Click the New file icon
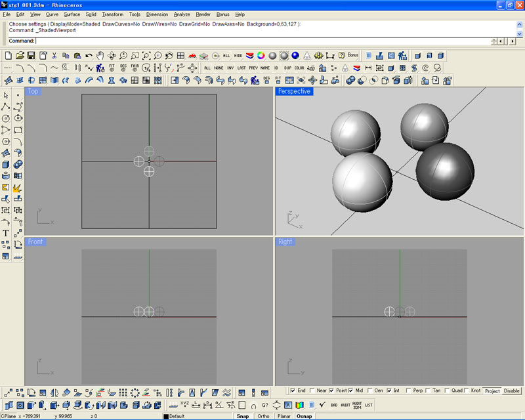The width and height of the screenshot is (525, 420). (x=9, y=56)
